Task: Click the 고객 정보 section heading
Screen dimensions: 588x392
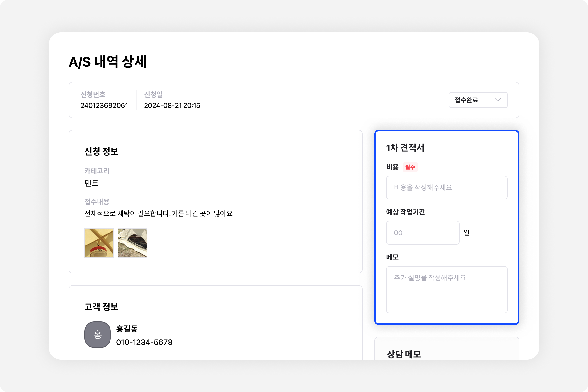Action: click(x=101, y=306)
